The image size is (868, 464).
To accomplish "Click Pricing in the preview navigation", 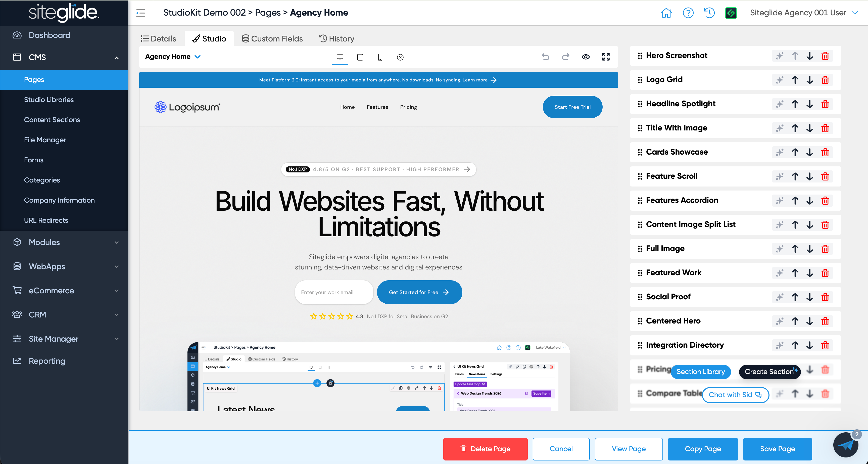I will point(408,107).
